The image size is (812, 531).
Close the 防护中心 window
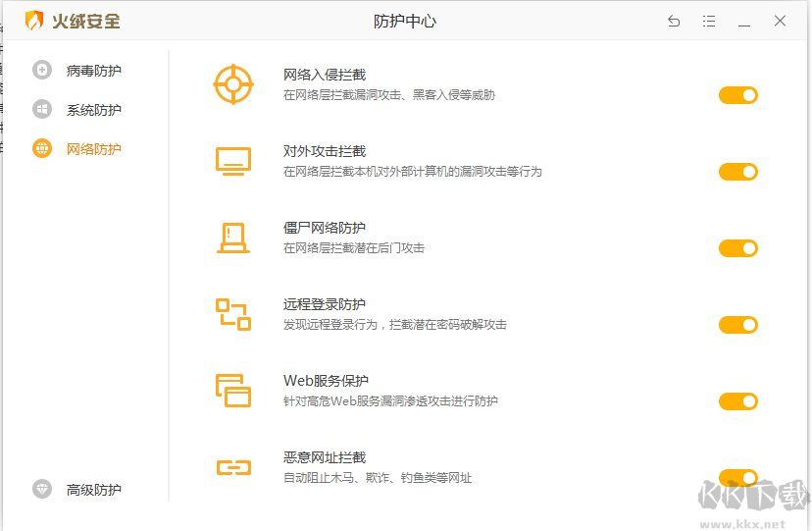coord(780,21)
